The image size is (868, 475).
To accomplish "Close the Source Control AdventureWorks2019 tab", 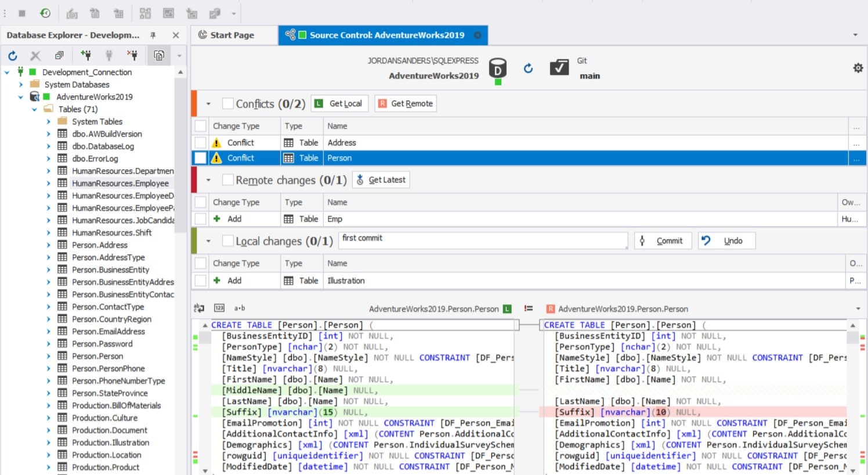I will (x=478, y=35).
